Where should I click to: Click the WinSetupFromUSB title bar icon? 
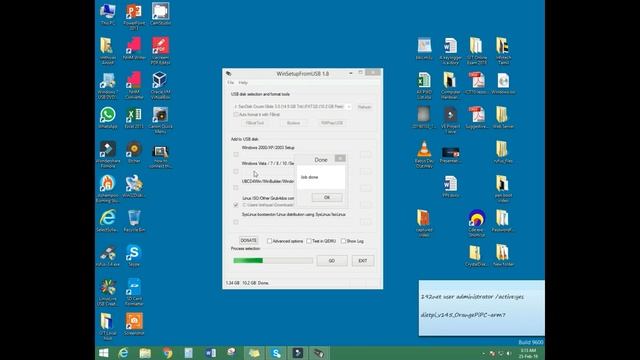(x=229, y=73)
